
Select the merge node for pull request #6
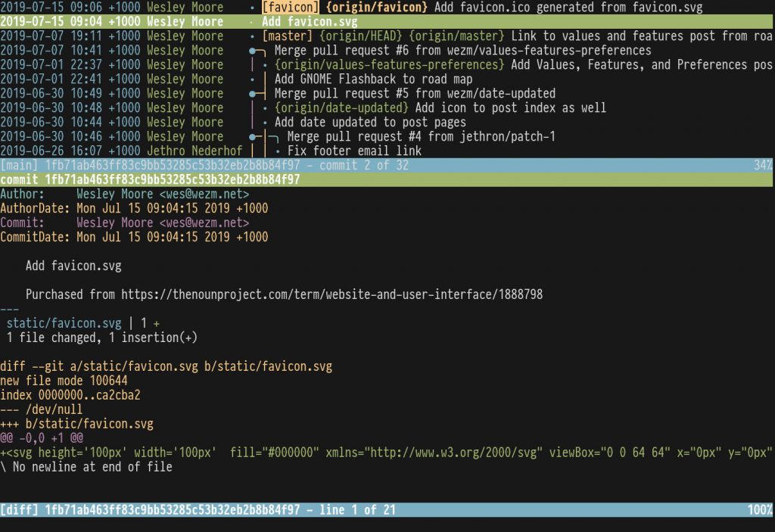pyautogui.click(x=253, y=51)
